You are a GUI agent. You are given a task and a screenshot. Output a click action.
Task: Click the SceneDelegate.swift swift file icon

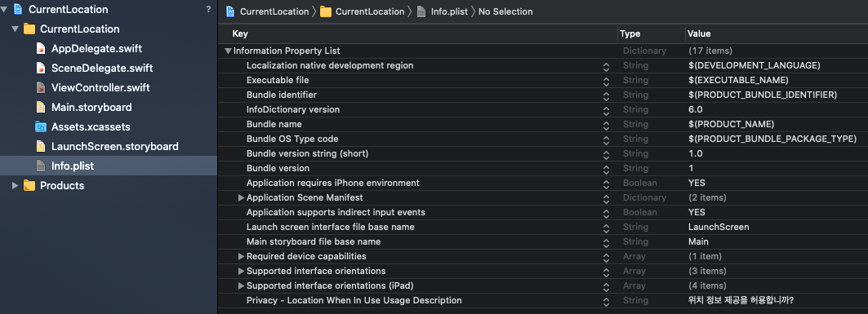[x=40, y=69]
